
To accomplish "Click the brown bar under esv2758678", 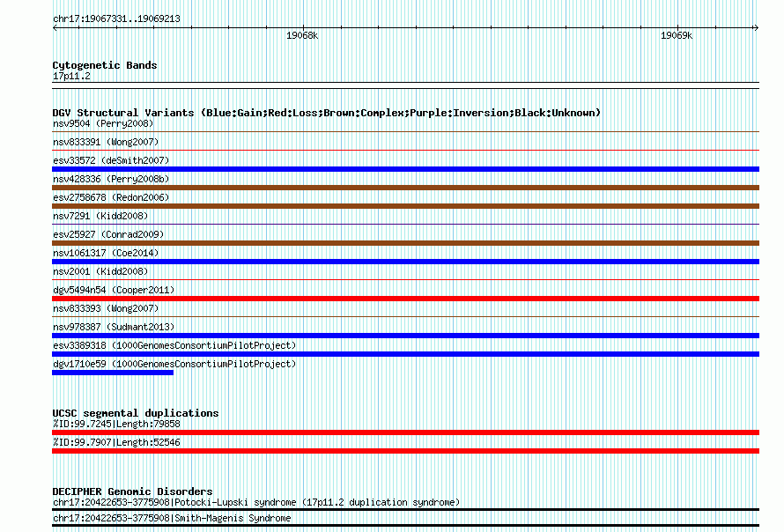I will point(405,206).
